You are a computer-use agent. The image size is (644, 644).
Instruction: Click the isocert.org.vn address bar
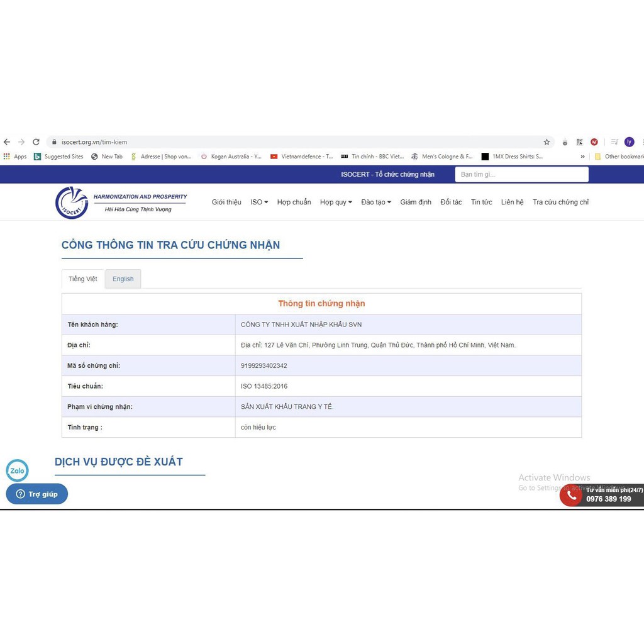point(300,142)
